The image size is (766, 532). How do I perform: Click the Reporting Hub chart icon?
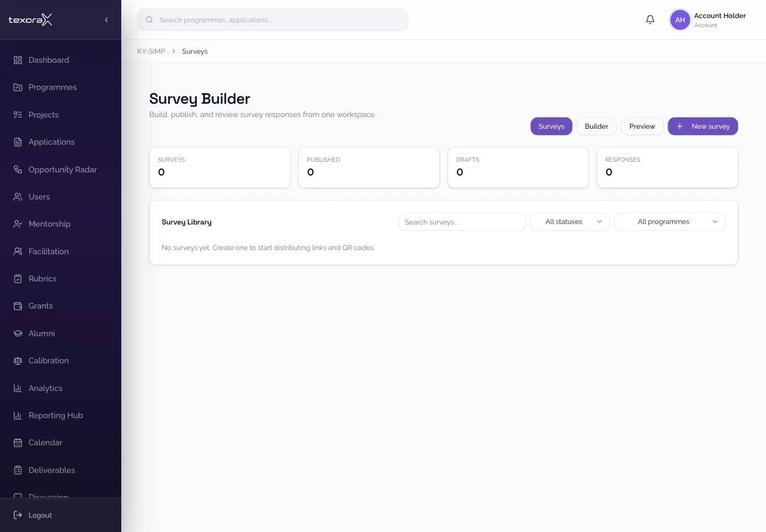(x=18, y=415)
